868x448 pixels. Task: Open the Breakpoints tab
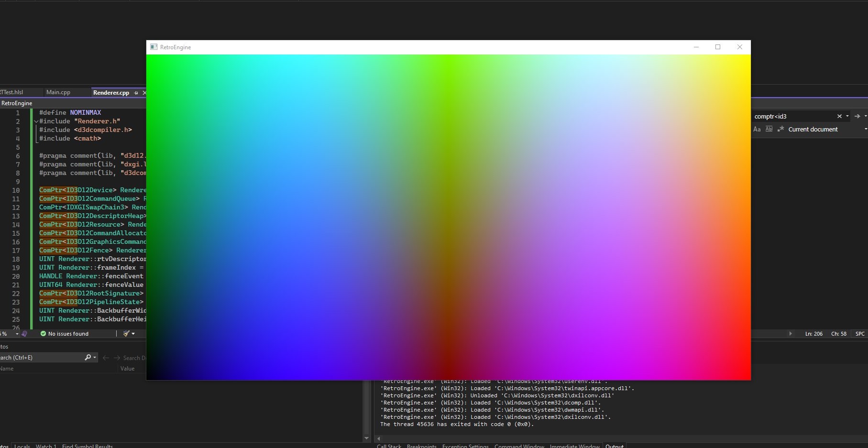[421, 446]
